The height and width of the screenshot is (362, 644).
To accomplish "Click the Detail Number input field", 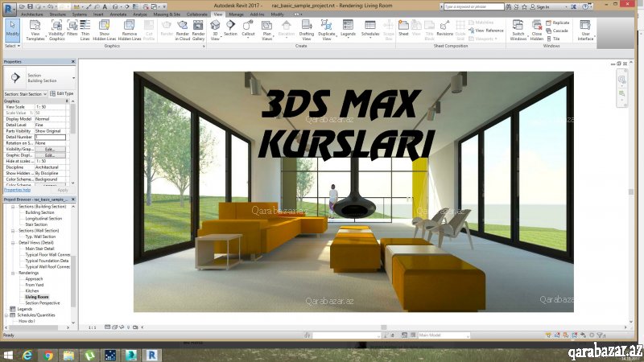I will [50, 137].
